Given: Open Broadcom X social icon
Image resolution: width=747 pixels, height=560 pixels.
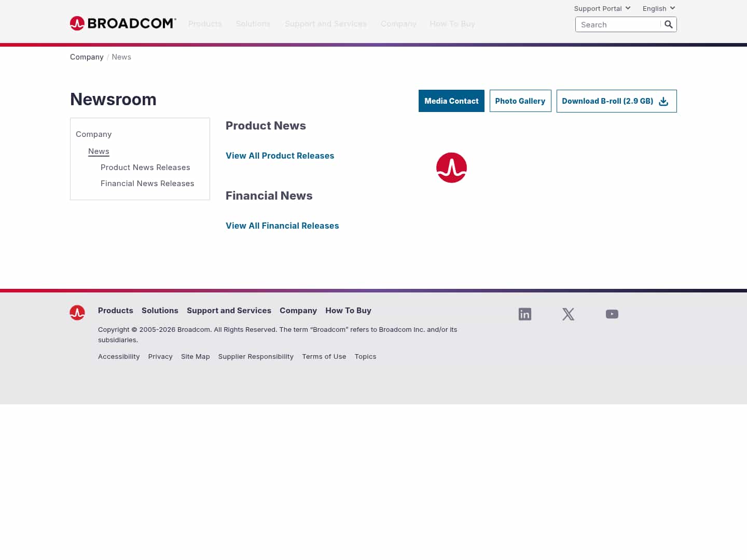Looking at the screenshot, I should [569, 314].
